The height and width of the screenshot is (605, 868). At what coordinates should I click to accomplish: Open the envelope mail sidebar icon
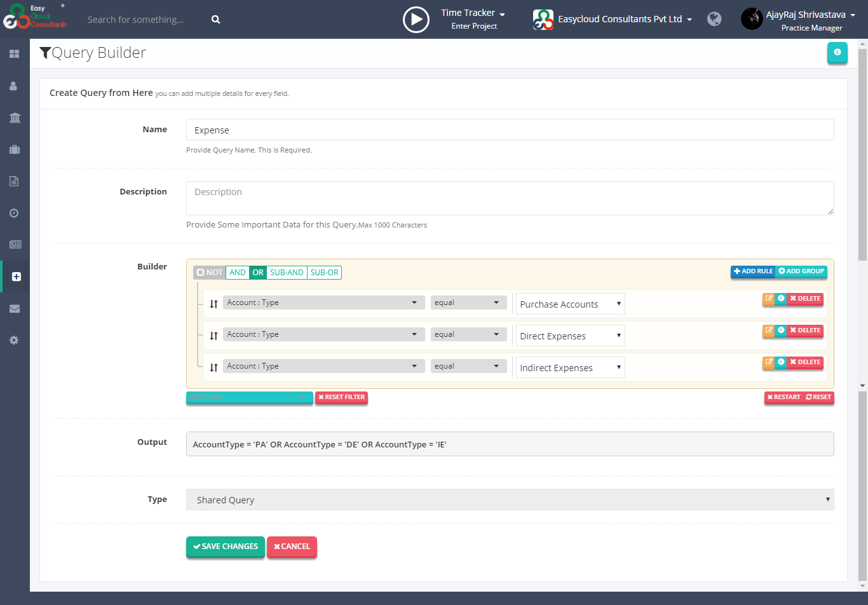(14, 308)
